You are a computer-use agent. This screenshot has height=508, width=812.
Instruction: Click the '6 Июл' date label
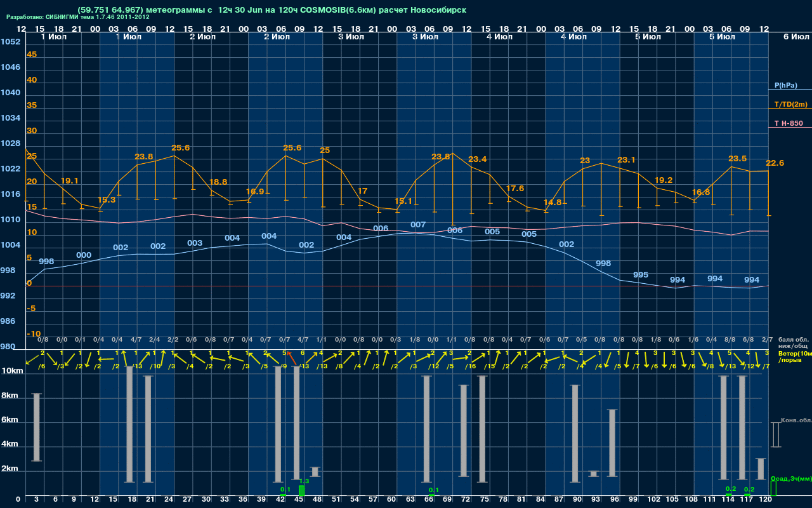pos(795,37)
